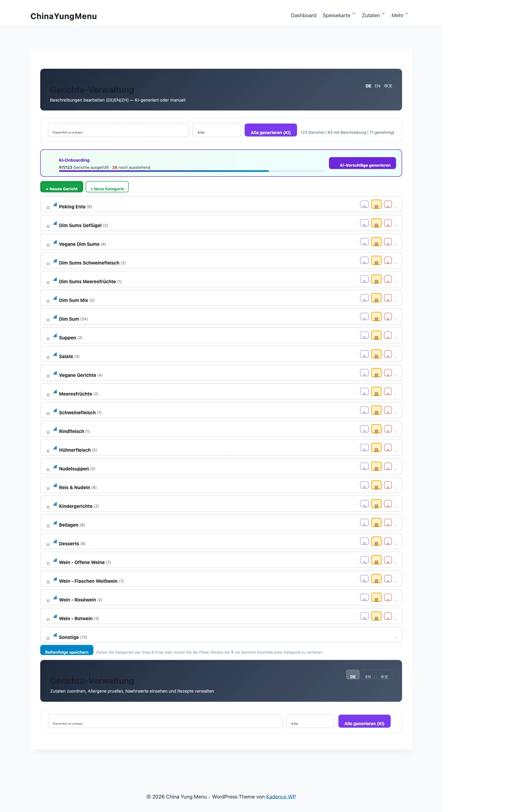516x812 pixels.
Task: Select 中文 in the lower Gerichte-Verwaltung header
Action: tap(384, 675)
